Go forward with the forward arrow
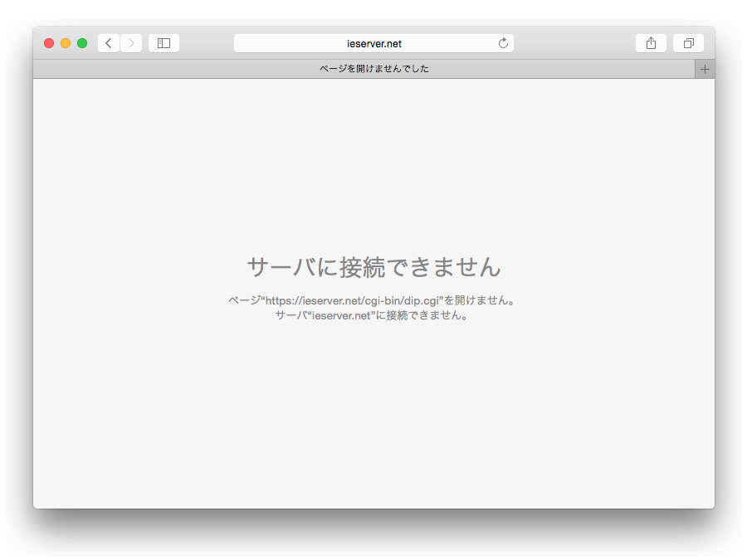This screenshot has height=560, width=747. click(x=131, y=43)
